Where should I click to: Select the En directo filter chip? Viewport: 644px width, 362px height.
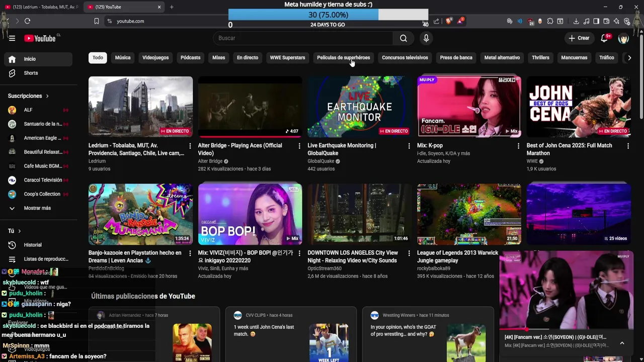[248, 58]
